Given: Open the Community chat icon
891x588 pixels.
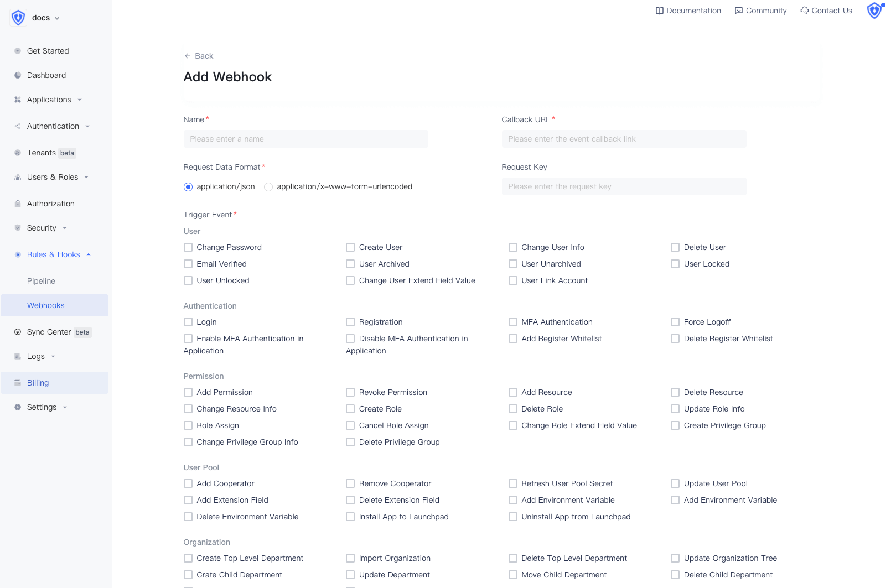Looking at the screenshot, I should pyautogui.click(x=738, y=11).
